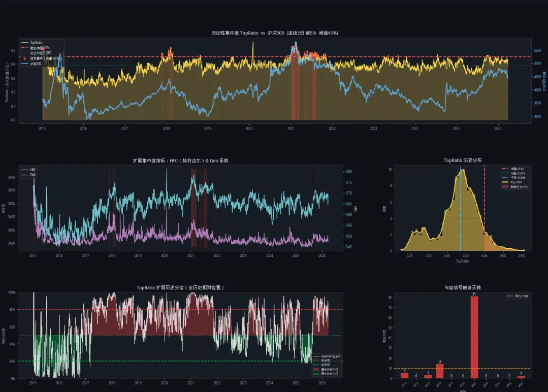
Task: Click the "历史中位 0.386" legend entry
Action: tap(37, 53)
